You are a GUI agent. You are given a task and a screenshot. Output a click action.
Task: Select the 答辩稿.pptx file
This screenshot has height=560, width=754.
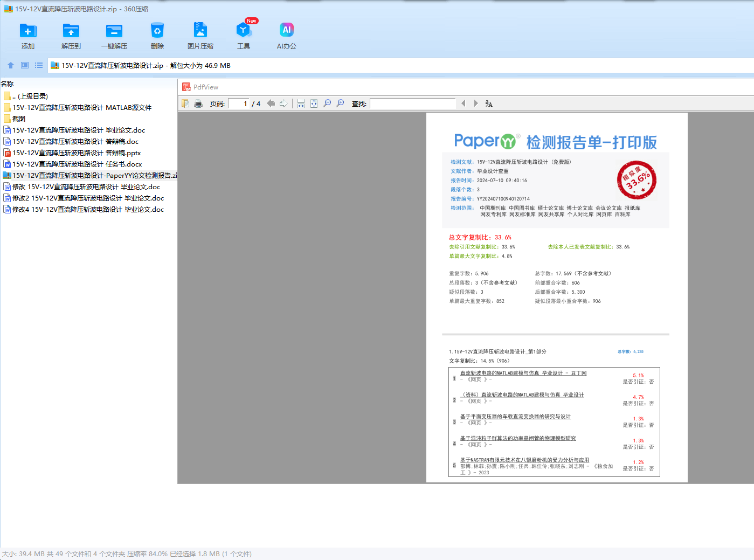(x=72, y=153)
